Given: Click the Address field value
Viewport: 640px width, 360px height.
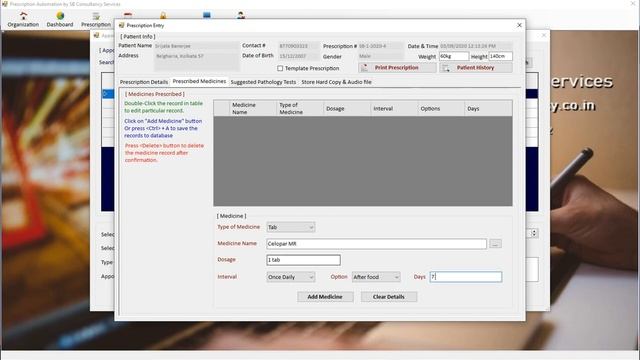Looking at the screenshot, I should [x=197, y=61].
